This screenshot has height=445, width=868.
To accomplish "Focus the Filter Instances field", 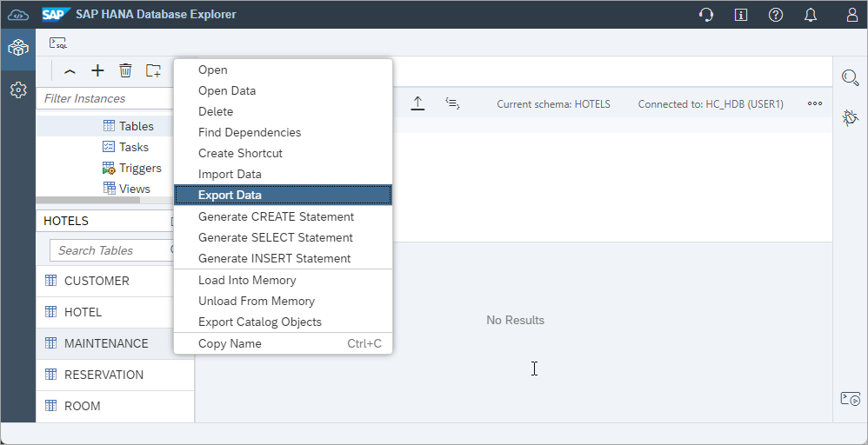I will click(x=105, y=98).
